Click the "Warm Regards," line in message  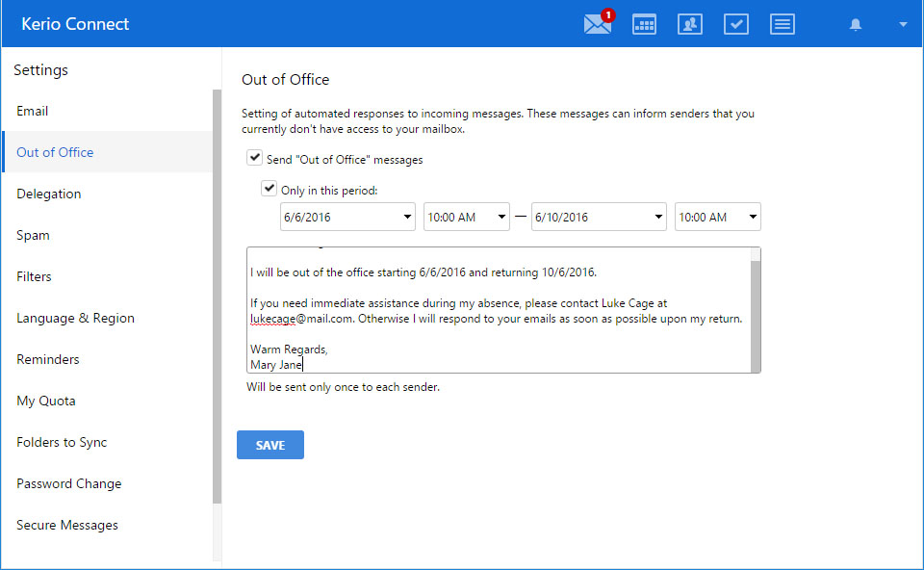click(289, 350)
